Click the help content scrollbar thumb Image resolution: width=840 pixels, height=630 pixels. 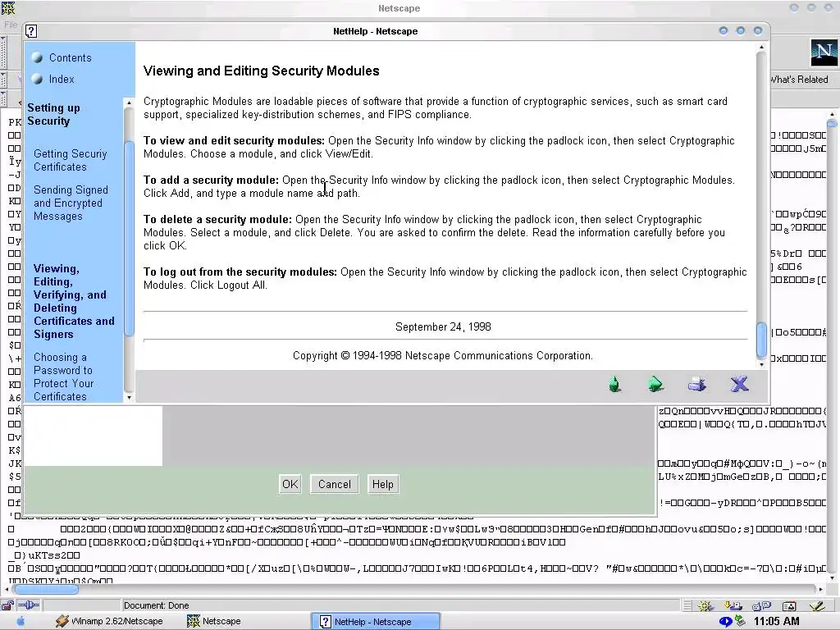click(762, 340)
